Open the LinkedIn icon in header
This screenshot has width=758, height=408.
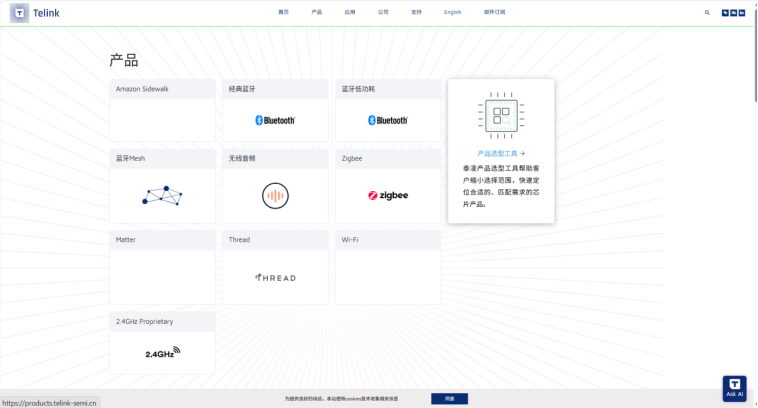pos(742,13)
